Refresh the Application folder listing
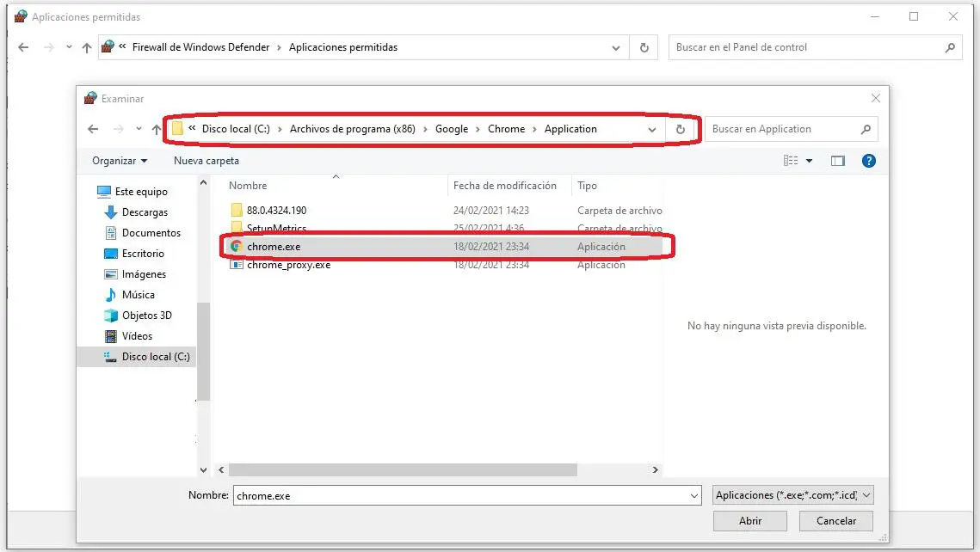 click(x=681, y=129)
